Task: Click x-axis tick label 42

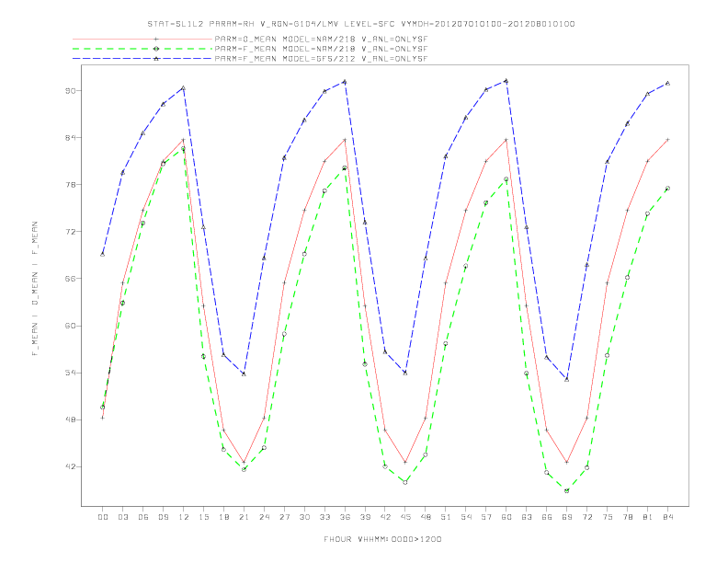Action: [385, 517]
